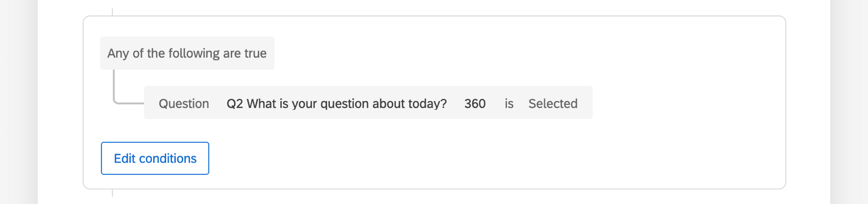
Task: Click the 'Selected' condition state
Action: point(553,104)
